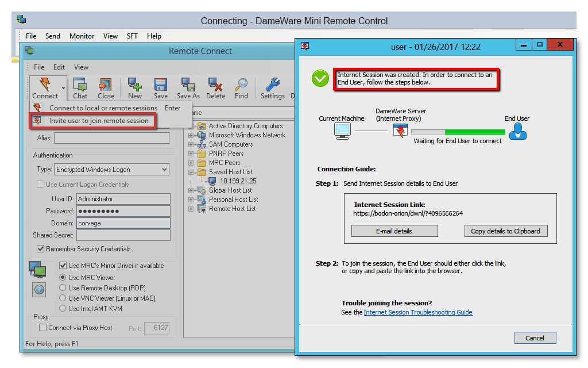588x368 pixels.
Task: Open Find using the magnifier icon
Action: tap(242, 87)
